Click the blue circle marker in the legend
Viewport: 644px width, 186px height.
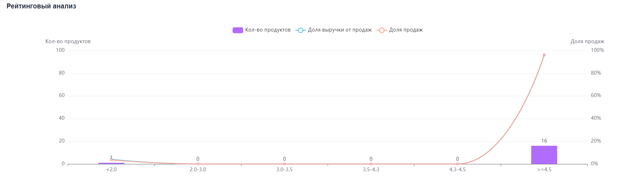(300, 30)
